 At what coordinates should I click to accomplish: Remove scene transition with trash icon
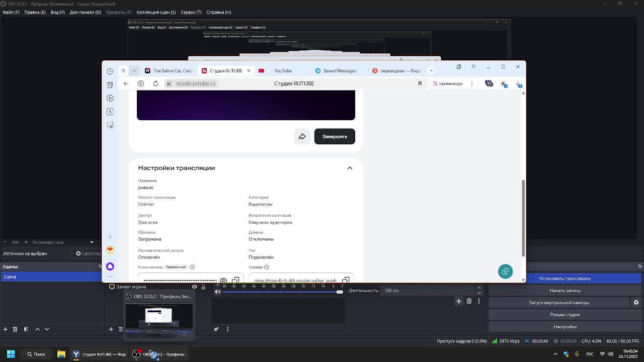click(x=469, y=301)
